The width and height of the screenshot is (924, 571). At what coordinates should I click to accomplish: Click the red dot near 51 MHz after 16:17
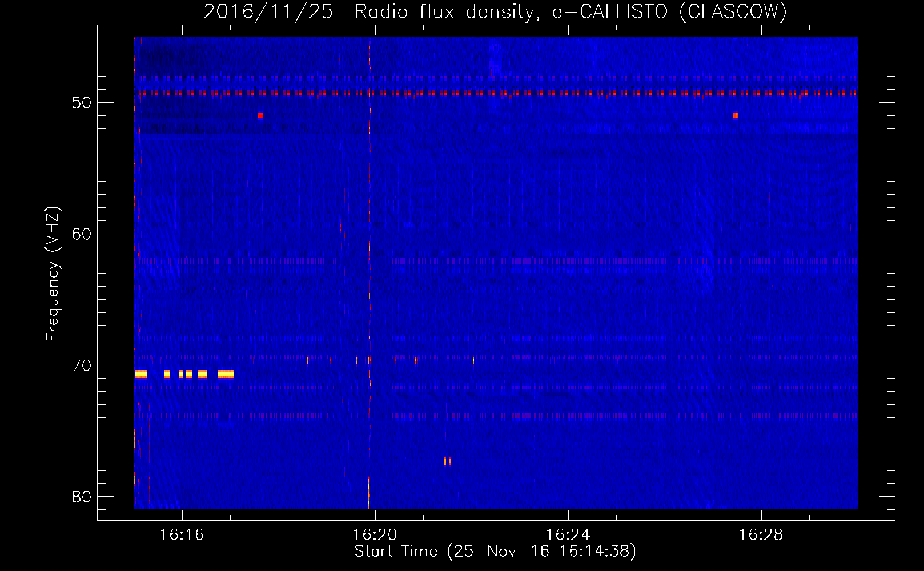tap(260, 115)
